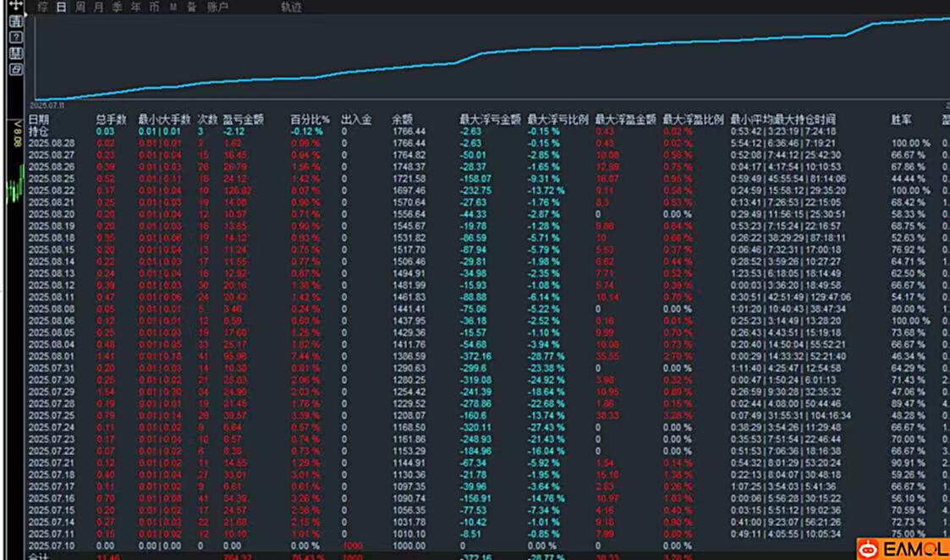The height and width of the screenshot is (560, 950).
Task: Open the question-mark help icon
Action: (16, 37)
